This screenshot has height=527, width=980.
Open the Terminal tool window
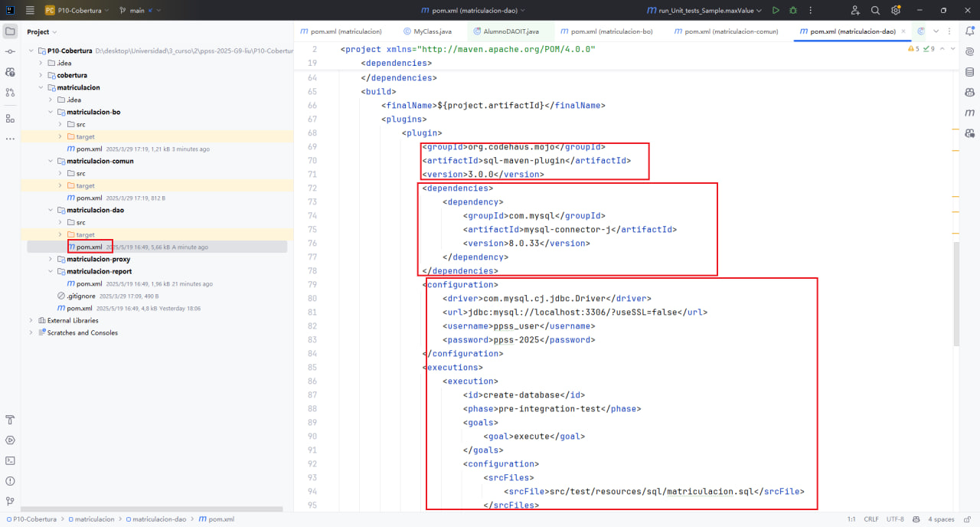pyautogui.click(x=10, y=460)
